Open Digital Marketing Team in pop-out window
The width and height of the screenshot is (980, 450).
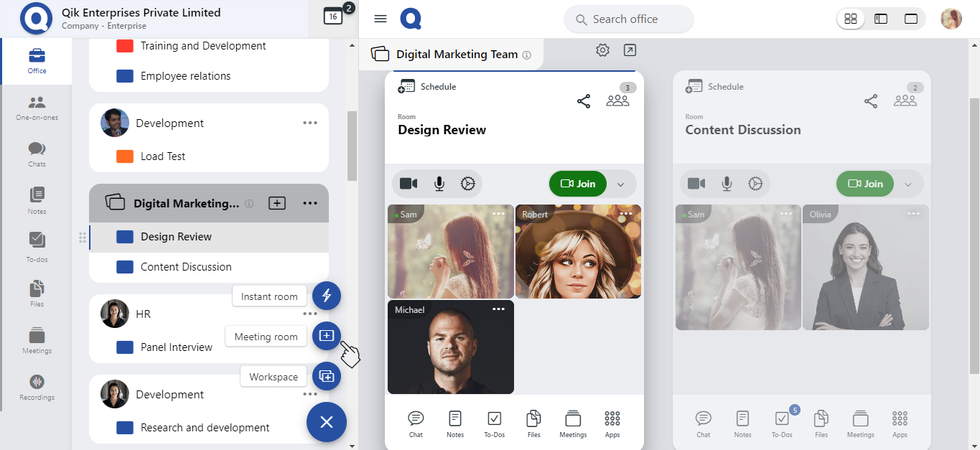point(630,50)
